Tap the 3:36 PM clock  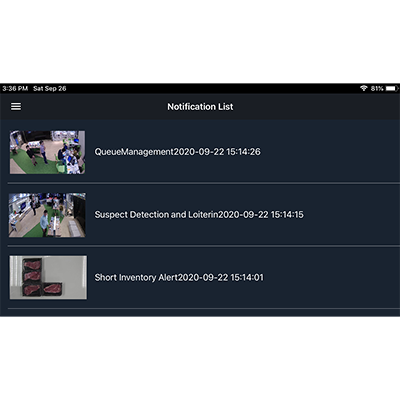click(x=15, y=88)
